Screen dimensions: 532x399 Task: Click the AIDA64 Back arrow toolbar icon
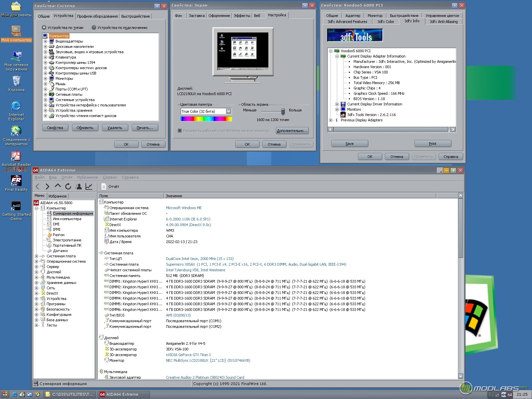38,187
